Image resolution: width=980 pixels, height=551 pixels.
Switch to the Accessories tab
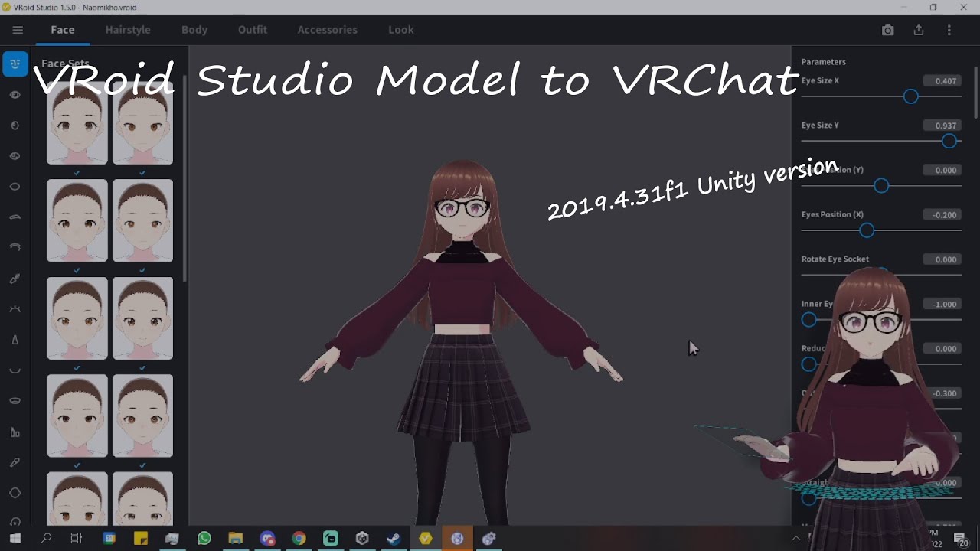tap(328, 30)
